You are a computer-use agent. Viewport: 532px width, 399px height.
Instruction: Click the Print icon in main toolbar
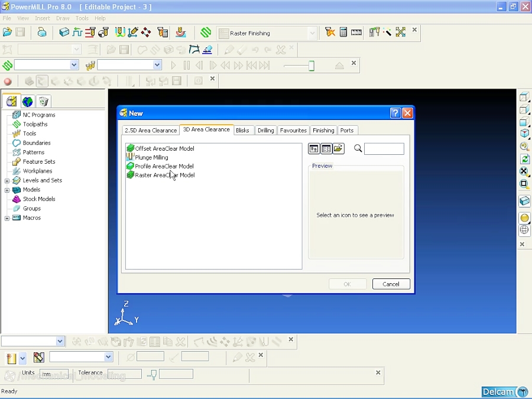42,33
